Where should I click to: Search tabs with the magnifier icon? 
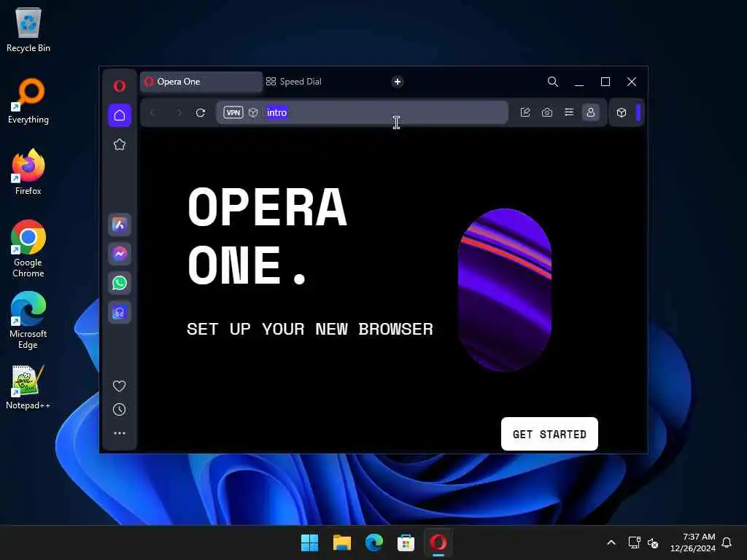pos(553,82)
